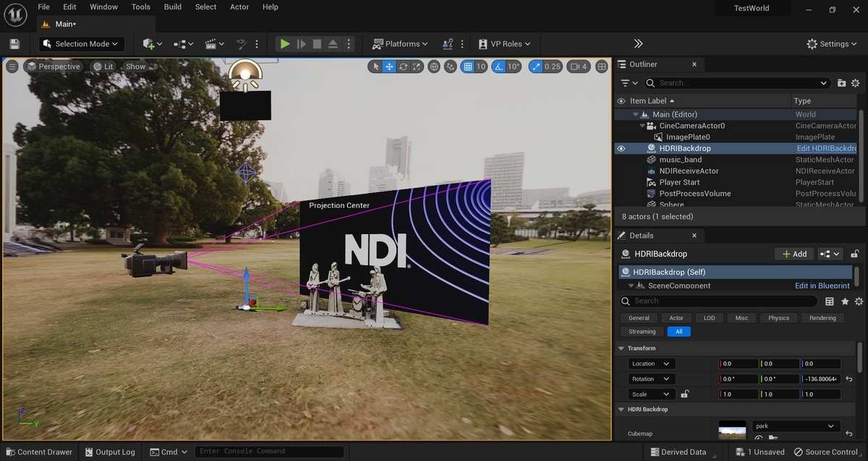Viewport: 868px width, 461px height.
Task: Open the Settings menu
Action: 833,44
